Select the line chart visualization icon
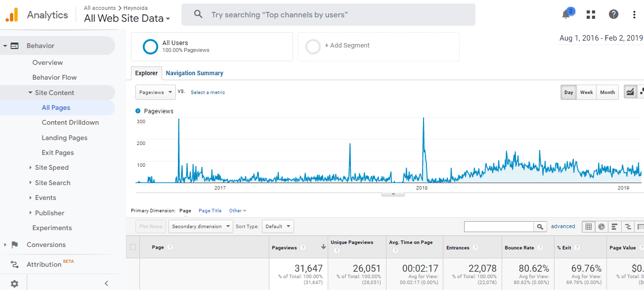Viewport: 644px width, 290px height. (630, 92)
